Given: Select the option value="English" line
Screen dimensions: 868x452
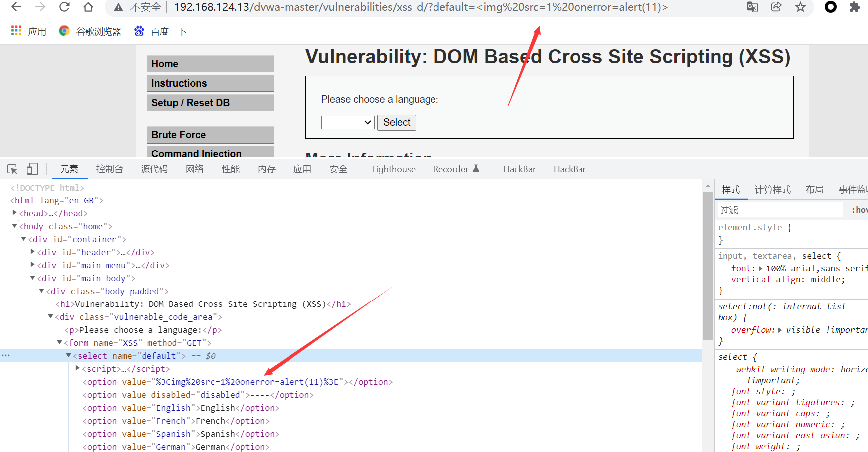Looking at the screenshot, I should (x=181, y=408).
